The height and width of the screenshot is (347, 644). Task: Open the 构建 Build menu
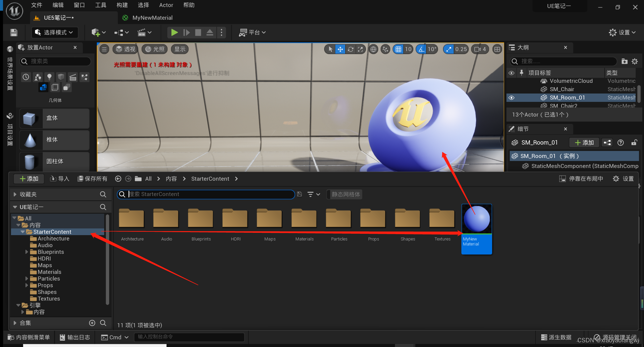(122, 5)
